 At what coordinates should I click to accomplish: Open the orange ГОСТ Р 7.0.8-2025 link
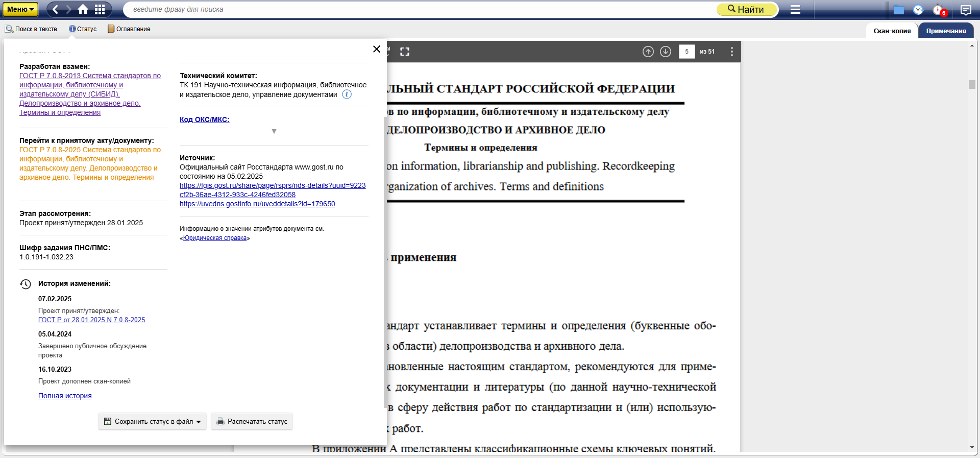pyautogui.click(x=90, y=163)
